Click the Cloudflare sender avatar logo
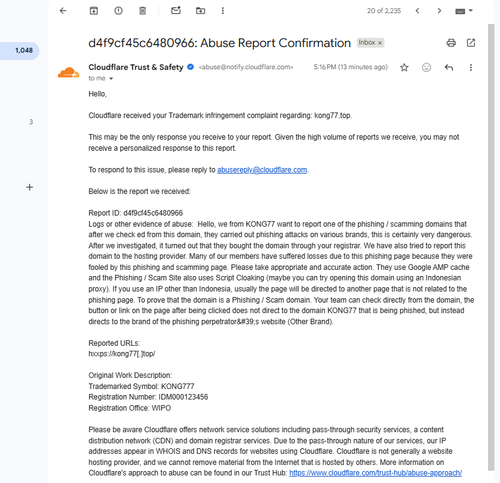The image size is (500, 483). [x=68, y=73]
